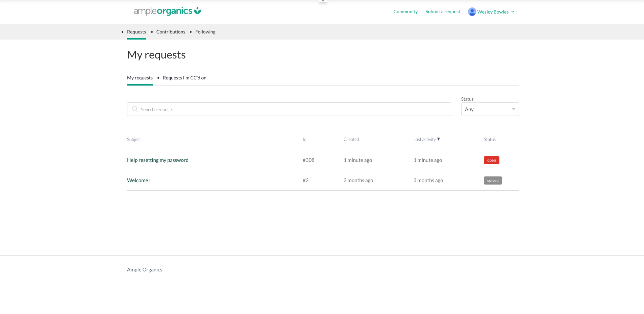Click the Ample Organics footer link
Viewport: 644px width, 314px height.
145,269
